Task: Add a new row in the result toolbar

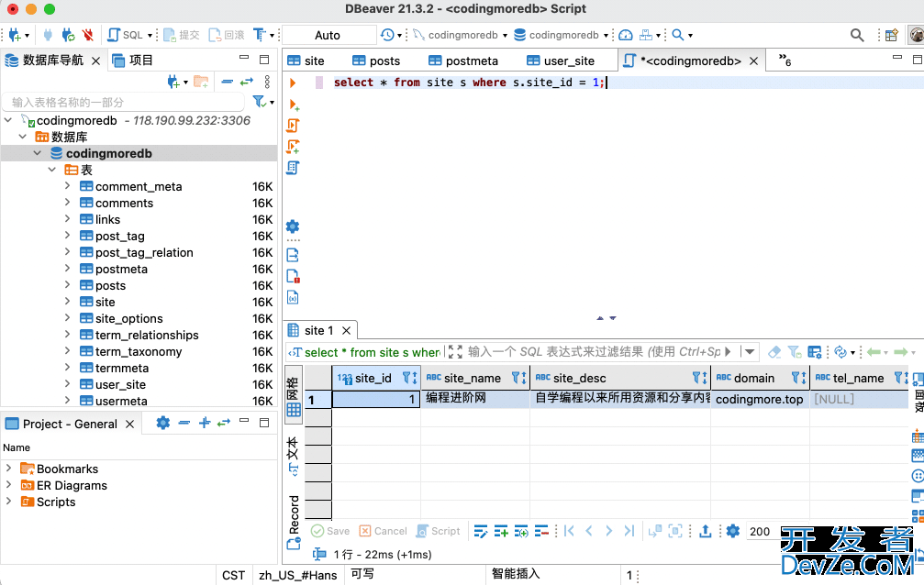Action: [x=501, y=532]
